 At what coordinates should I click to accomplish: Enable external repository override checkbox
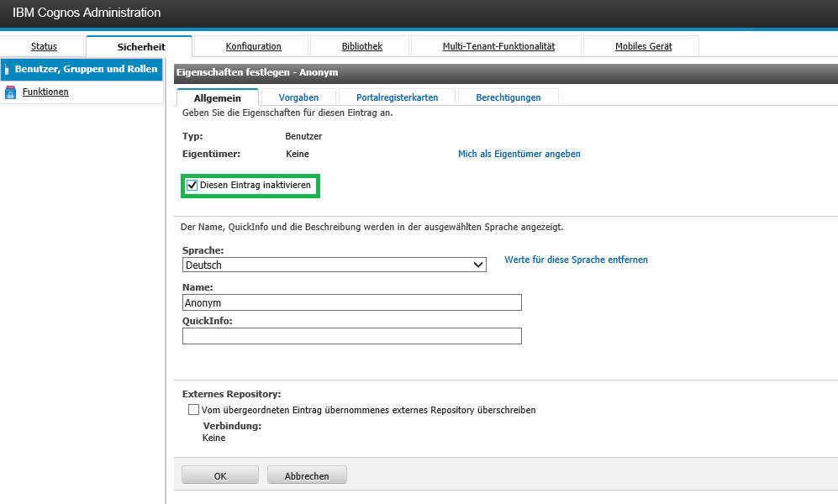click(x=194, y=410)
